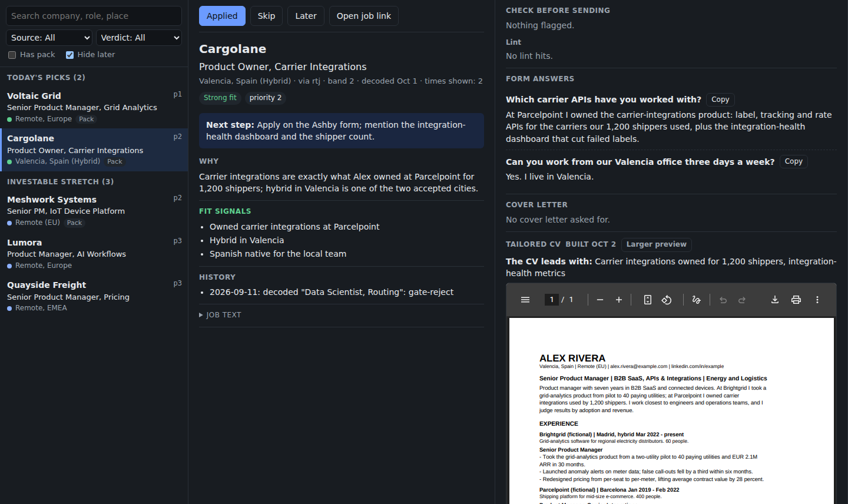The width and height of the screenshot is (848, 504).
Task: Enable the Has pack filter checkbox
Action: [12, 55]
